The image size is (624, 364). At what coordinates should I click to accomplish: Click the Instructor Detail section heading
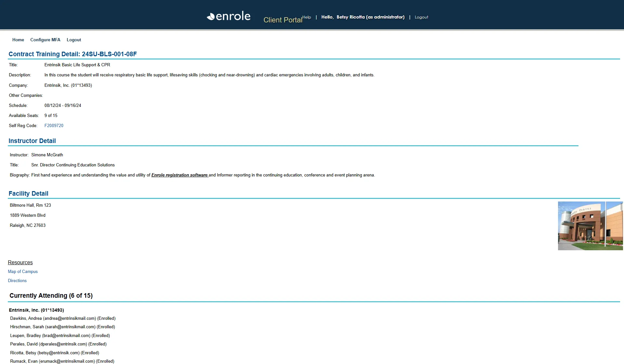[x=32, y=141]
